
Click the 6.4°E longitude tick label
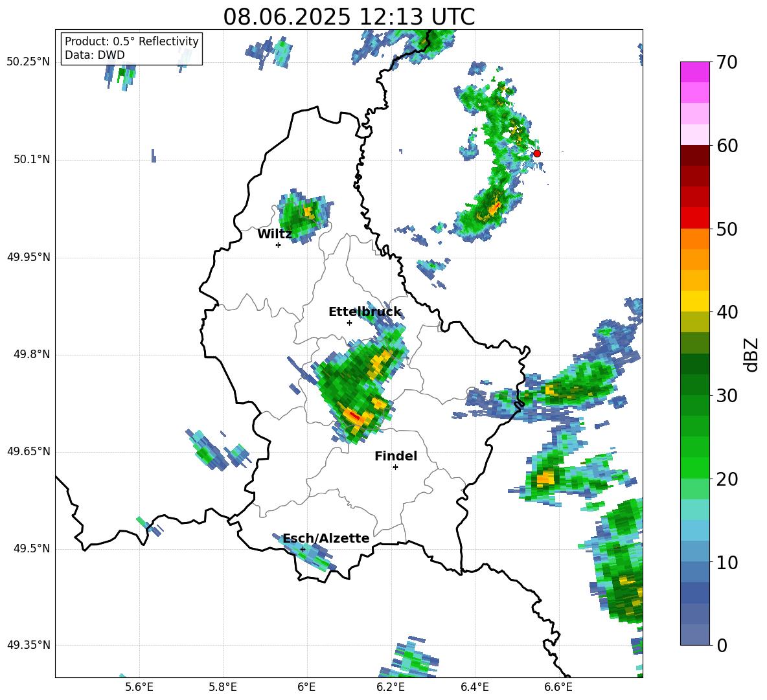tap(474, 687)
